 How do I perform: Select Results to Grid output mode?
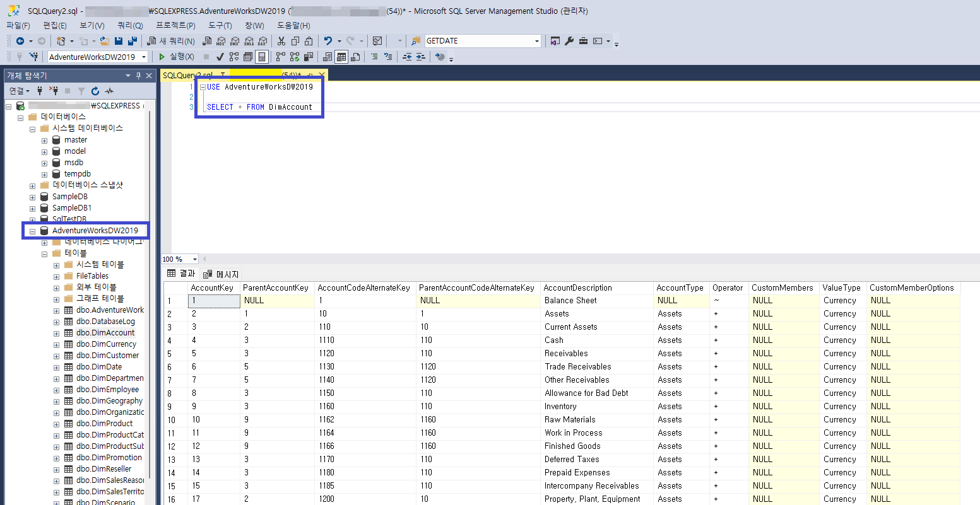click(x=341, y=57)
